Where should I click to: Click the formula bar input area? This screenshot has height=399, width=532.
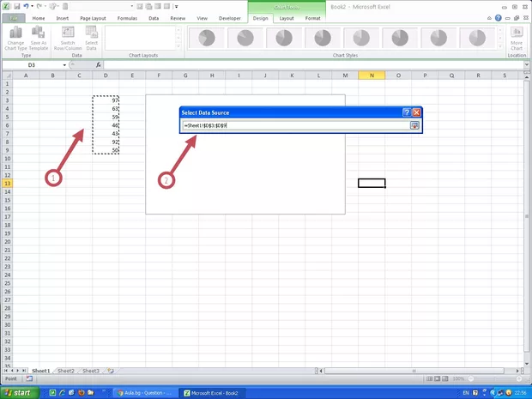tap(313, 65)
